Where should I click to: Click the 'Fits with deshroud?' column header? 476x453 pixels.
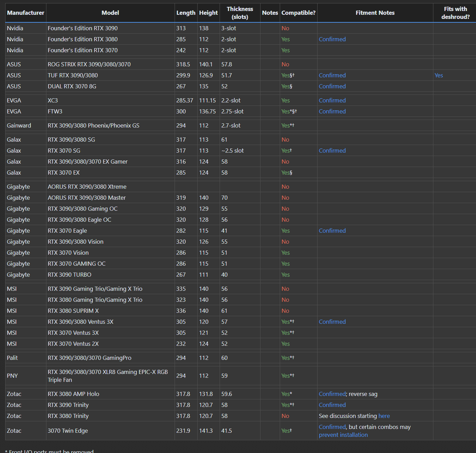point(455,13)
